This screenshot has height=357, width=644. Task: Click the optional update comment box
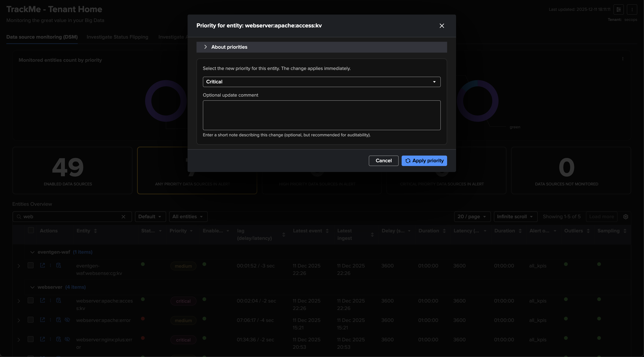click(321, 115)
